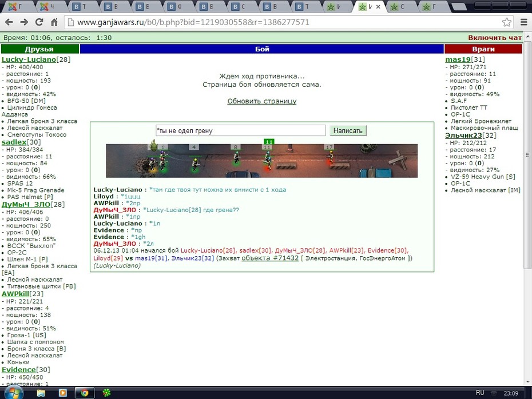Click the browser forward arrow

[x=24, y=22]
